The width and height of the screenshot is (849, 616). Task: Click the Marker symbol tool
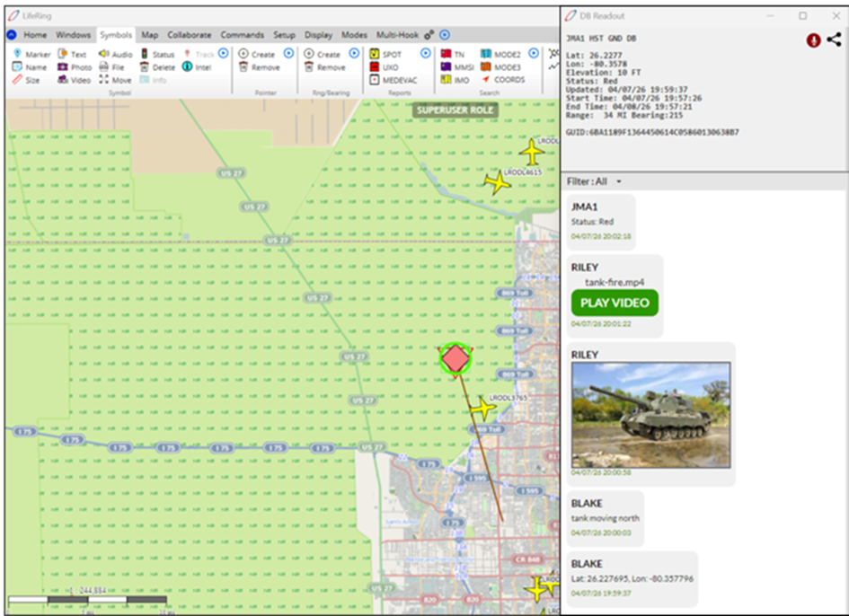pos(31,55)
